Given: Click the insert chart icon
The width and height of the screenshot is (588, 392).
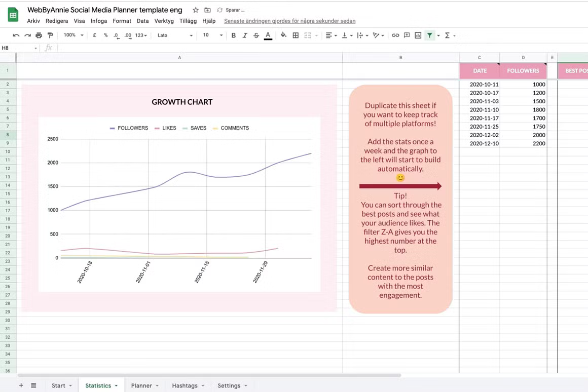Looking at the screenshot, I should pyautogui.click(x=418, y=35).
